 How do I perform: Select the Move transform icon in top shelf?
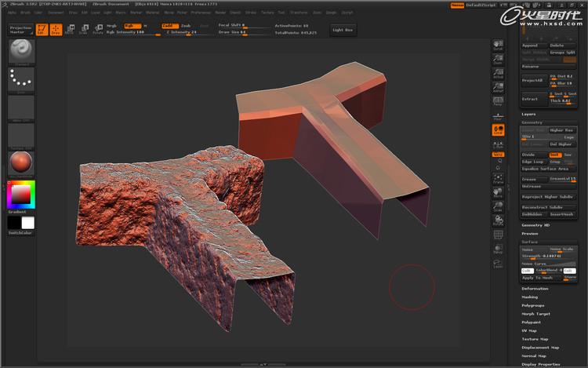[x=70, y=30]
